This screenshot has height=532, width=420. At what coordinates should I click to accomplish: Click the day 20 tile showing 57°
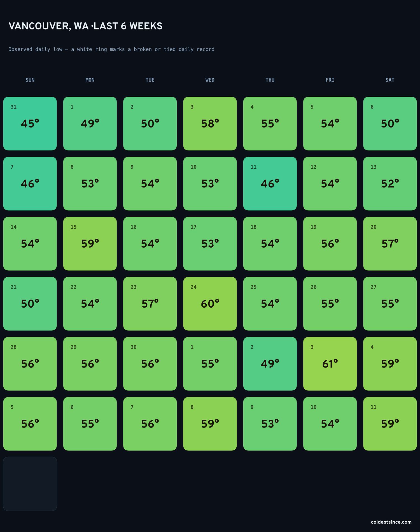pyautogui.click(x=390, y=243)
